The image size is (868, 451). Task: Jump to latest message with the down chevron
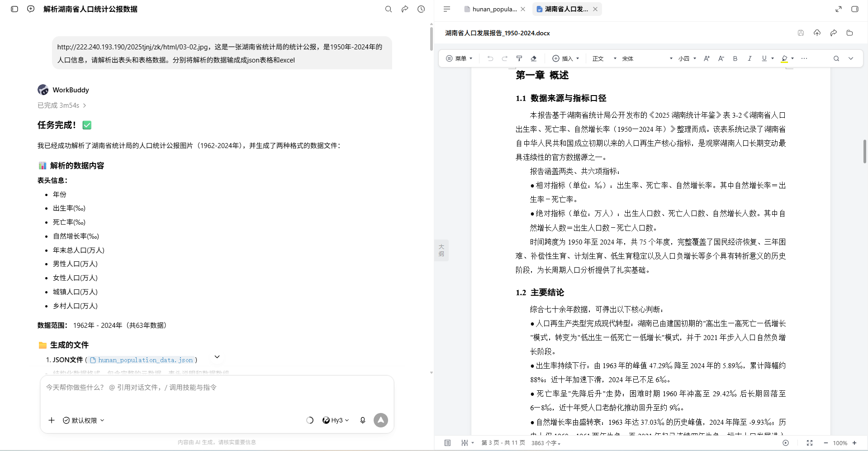click(217, 357)
